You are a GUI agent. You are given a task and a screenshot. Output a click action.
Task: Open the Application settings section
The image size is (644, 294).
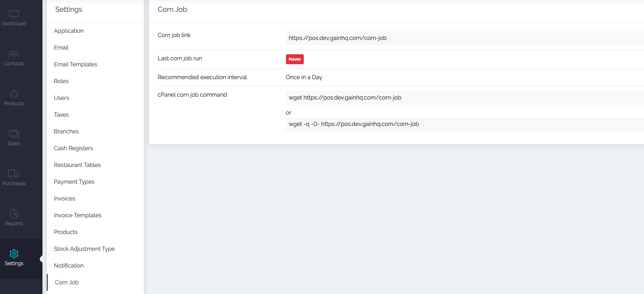pos(69,31)
